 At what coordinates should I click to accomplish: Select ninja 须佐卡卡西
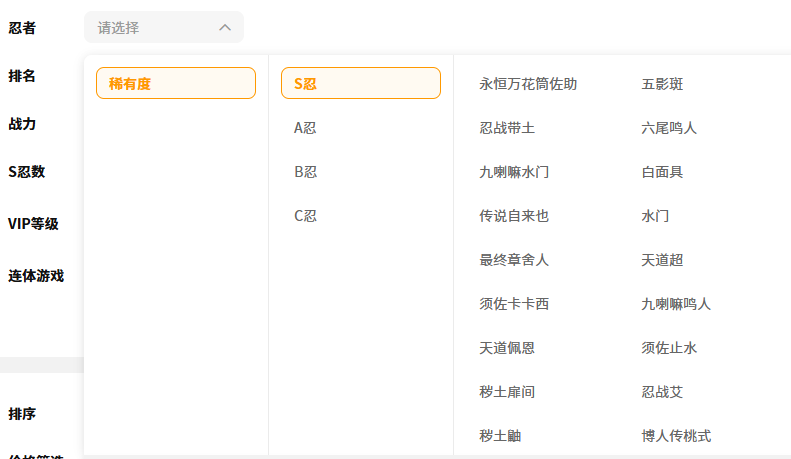[514, 304]
